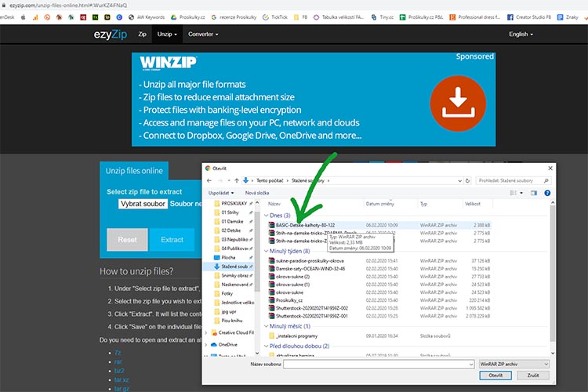Collapse the Minulý týden (8) group

267,251
